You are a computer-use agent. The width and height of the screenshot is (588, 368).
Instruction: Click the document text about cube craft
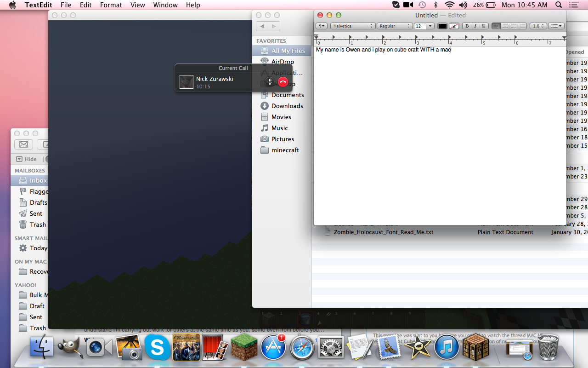pyautogui.click(x=384, y=50)
